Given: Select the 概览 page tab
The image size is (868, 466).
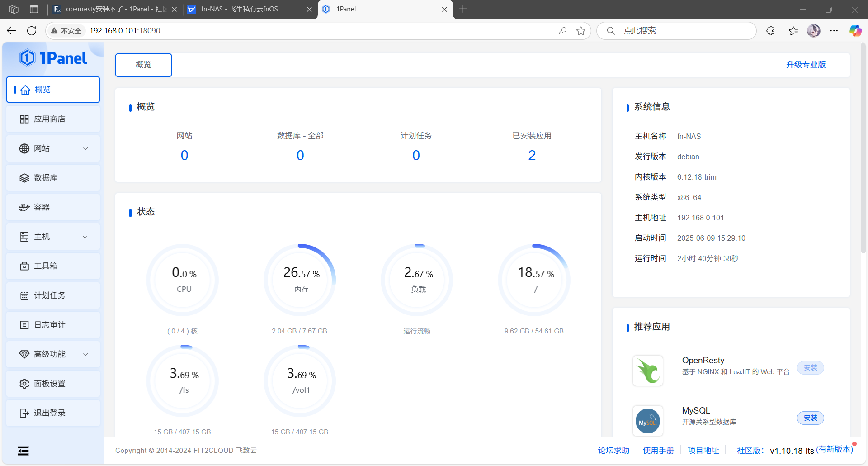Looking at the screenshot, I should [143, 65].
